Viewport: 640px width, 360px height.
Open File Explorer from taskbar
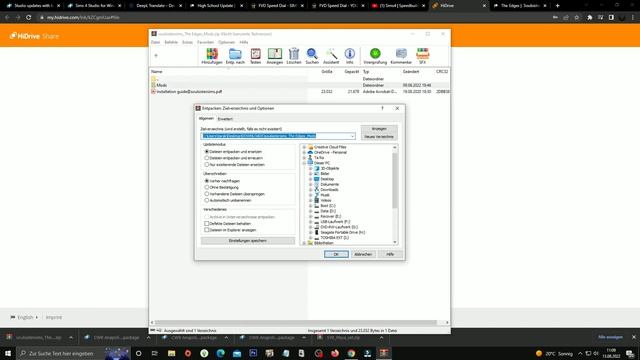(x=171, y=353)
